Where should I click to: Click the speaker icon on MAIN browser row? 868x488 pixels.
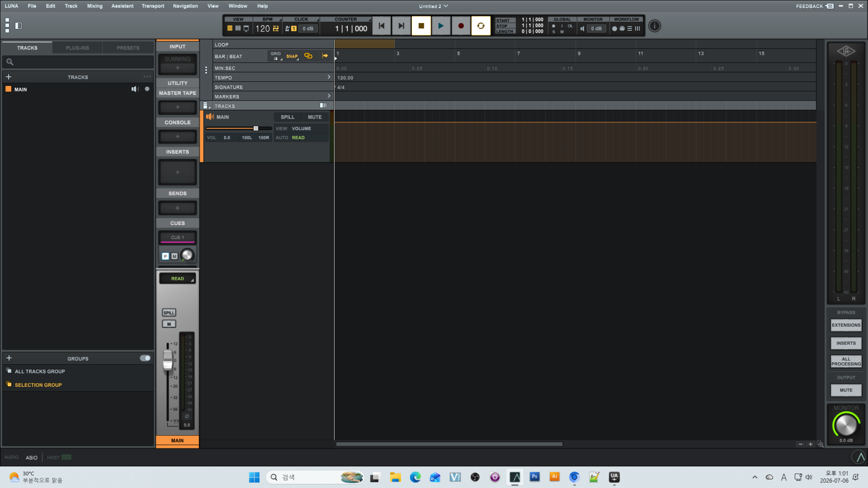click(135, 89)
